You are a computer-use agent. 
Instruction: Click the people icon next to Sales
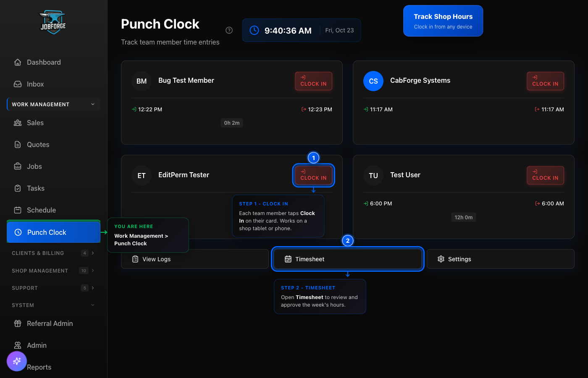18,123
